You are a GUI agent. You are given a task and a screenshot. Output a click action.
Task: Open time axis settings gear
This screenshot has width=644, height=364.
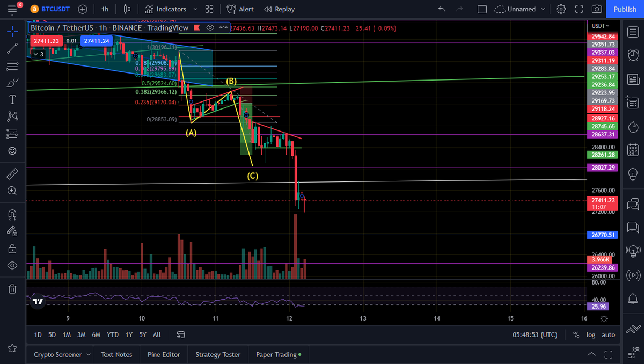tap(604, 318)
